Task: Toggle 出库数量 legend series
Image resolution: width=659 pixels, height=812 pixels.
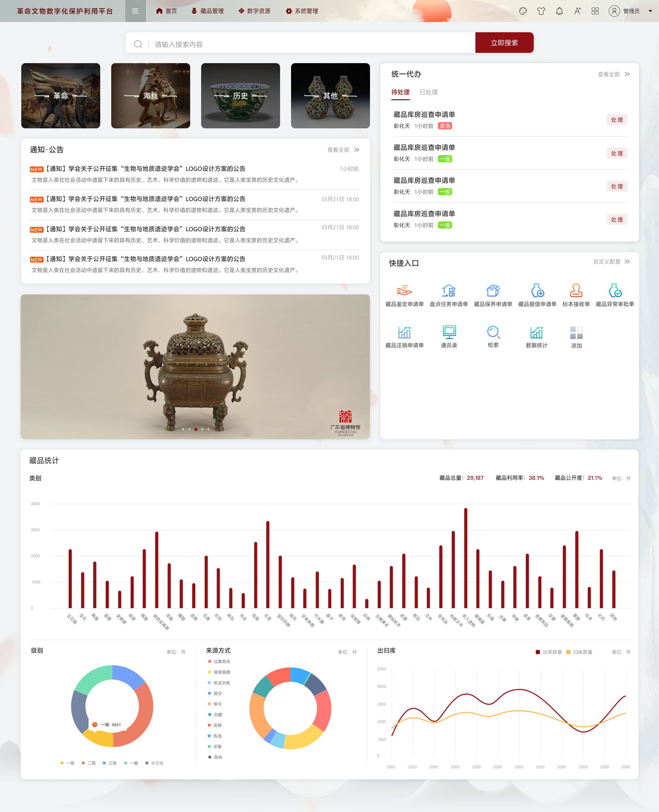Action: point(548,652)
